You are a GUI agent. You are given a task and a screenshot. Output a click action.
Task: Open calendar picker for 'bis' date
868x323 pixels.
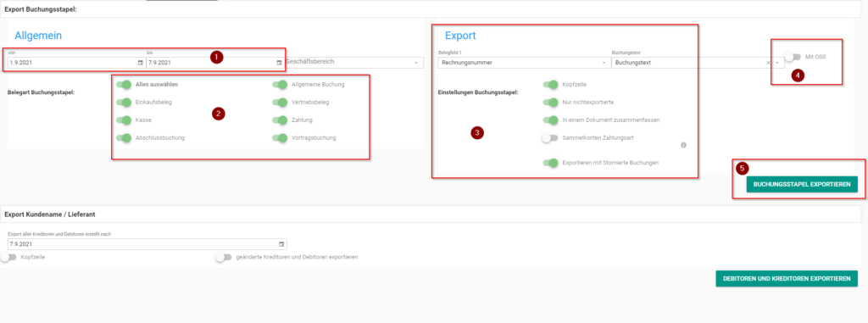[279, 63]
